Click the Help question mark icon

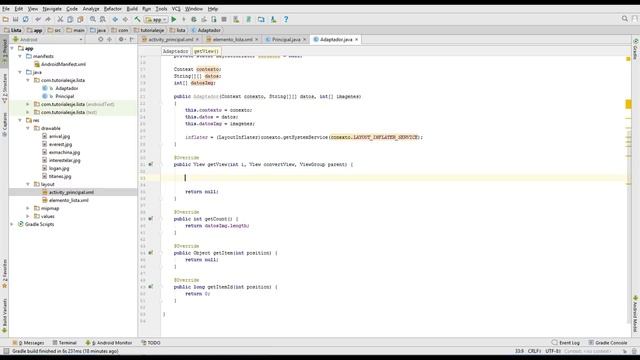point(286,19)
